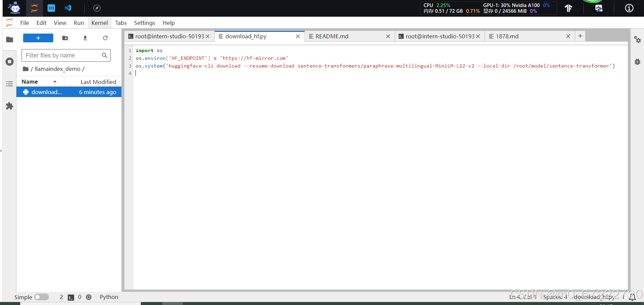
Task: Refresh the file list
Action: tap(105, 38)
